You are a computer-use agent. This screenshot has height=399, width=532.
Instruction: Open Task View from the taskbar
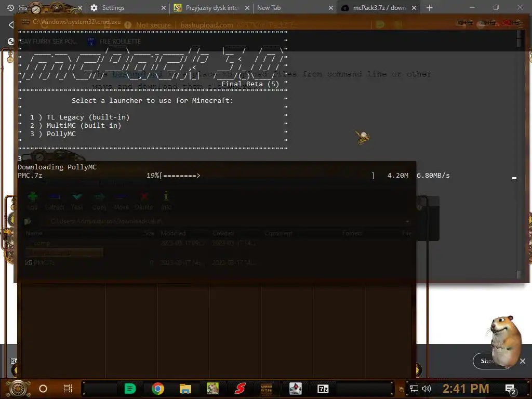(68, 389)
